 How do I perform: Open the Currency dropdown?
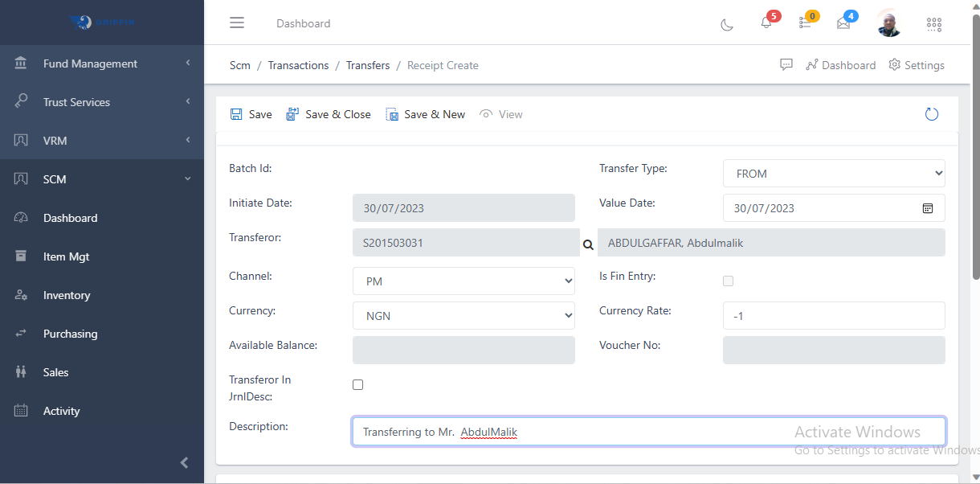tap(463, 316)
